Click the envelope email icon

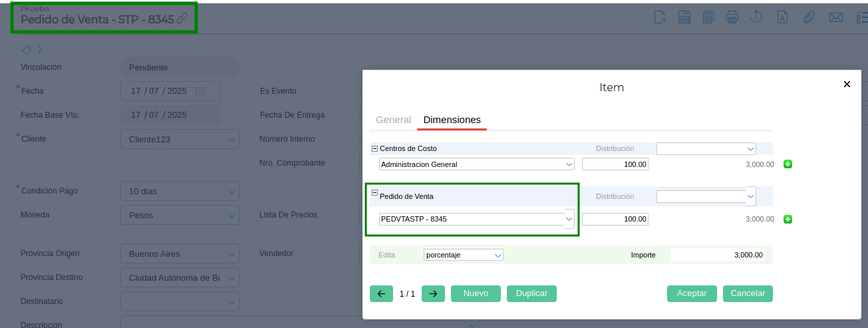pyautogui.click(x=835, y=17)
